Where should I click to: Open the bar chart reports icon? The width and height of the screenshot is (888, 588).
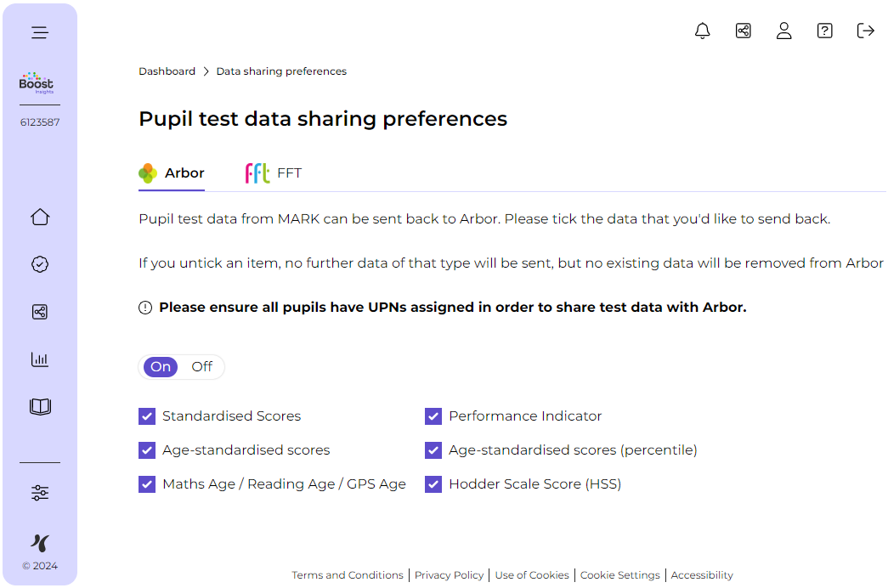(40, 359)
